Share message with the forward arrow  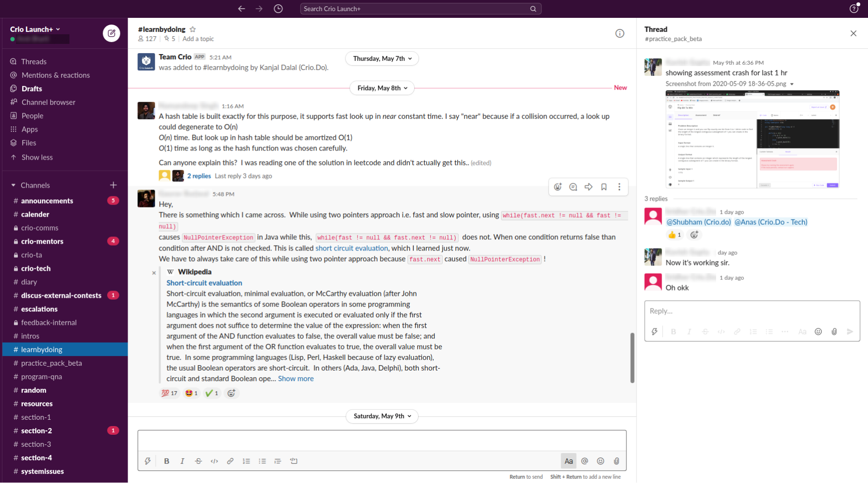[x=589, y=187]
